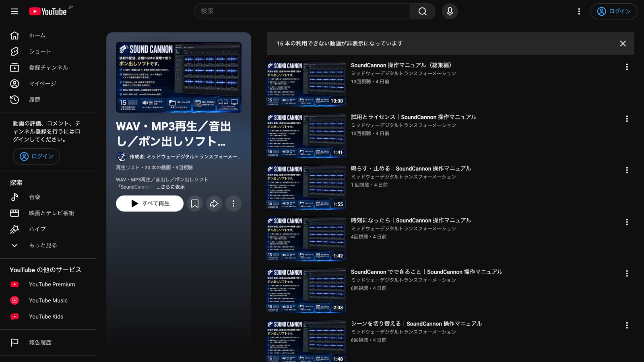Image resolution: width=644 pixels, height=362 pixels.
Task: Open 音楽 music category
Action: [x=48, y=197]
